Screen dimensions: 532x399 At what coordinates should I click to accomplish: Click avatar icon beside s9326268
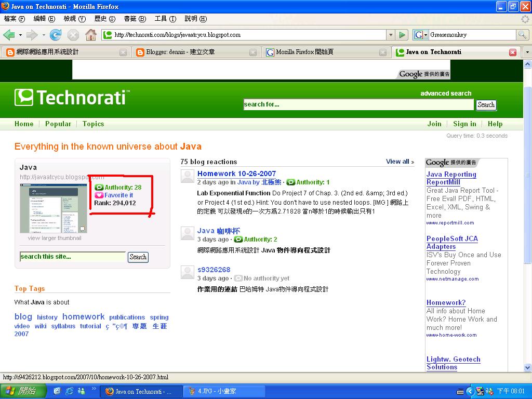coord(187,272)
